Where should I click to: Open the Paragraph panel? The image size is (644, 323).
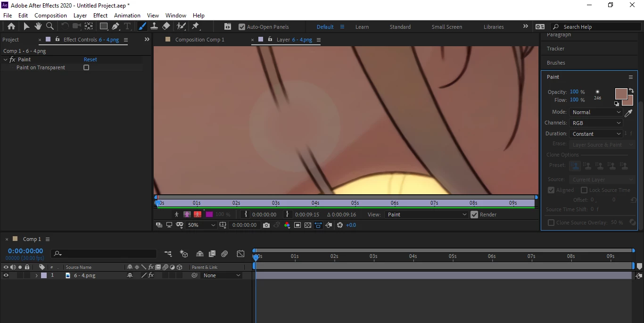pyautogui.click(x=559, y=35)
